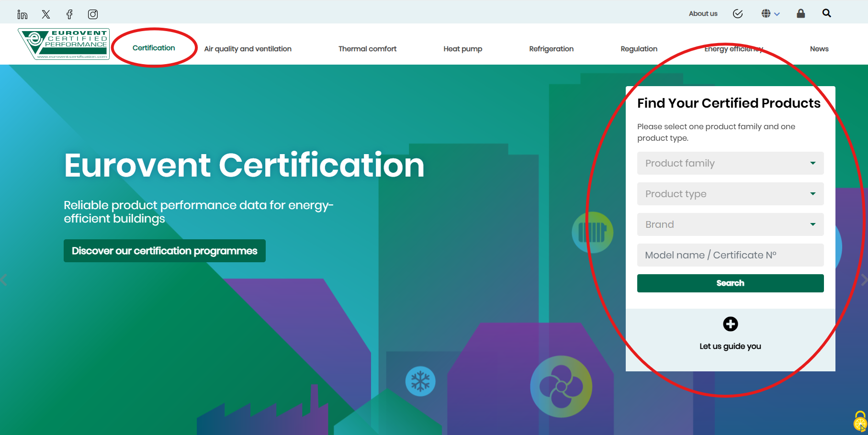Image resolution: width=868 pixels, height=435 pixels.
Task: Click the Eurovent Certified Performance logo
Action: coord(64,44)
